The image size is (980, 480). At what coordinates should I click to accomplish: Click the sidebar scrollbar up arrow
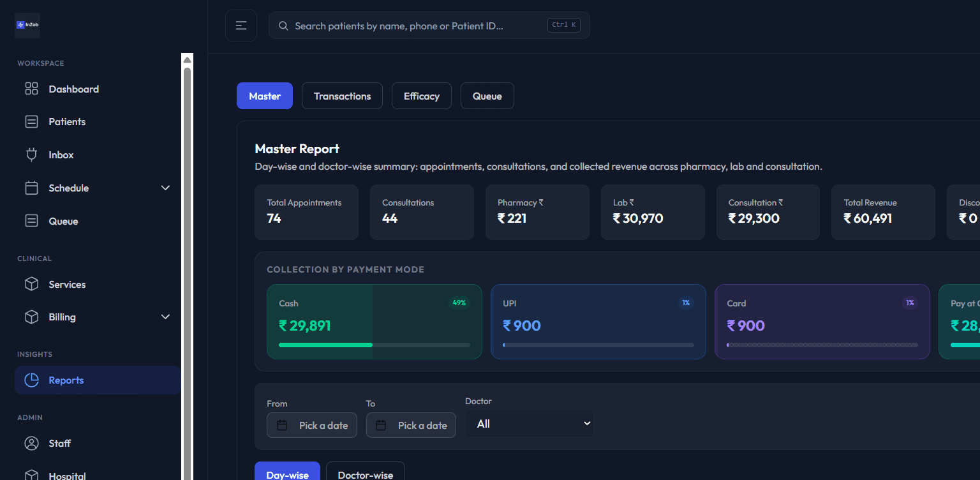[187, 59]
